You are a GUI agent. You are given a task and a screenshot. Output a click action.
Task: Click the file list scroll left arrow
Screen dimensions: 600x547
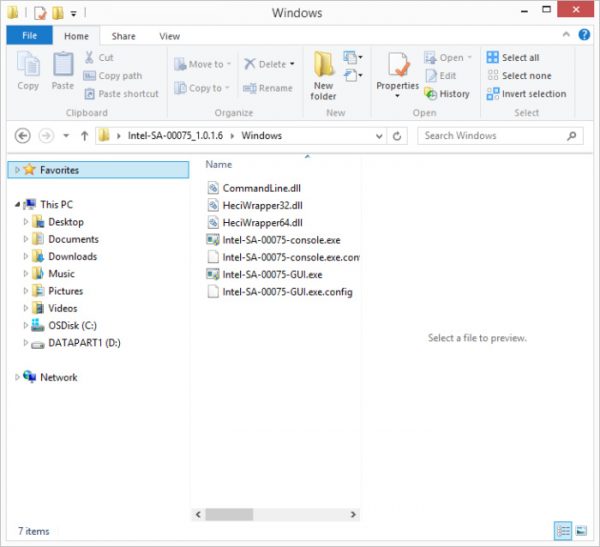pos(198,514)
